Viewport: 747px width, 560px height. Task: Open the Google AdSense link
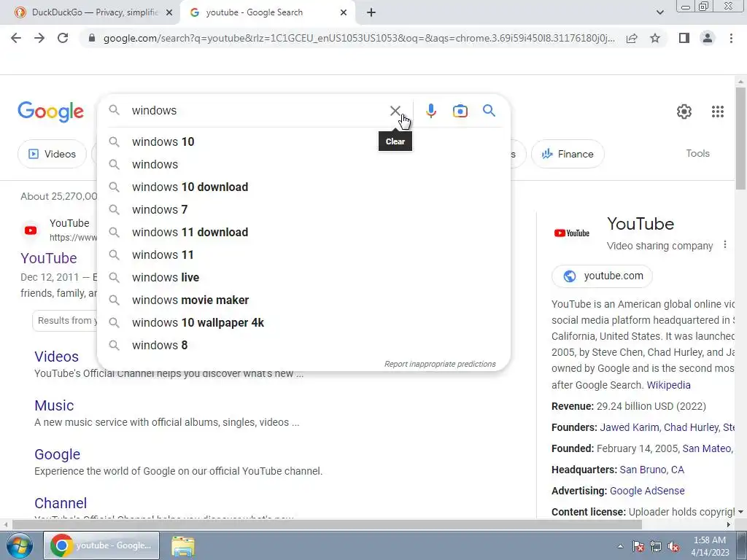pyautogui.click(x=647, y=491)
